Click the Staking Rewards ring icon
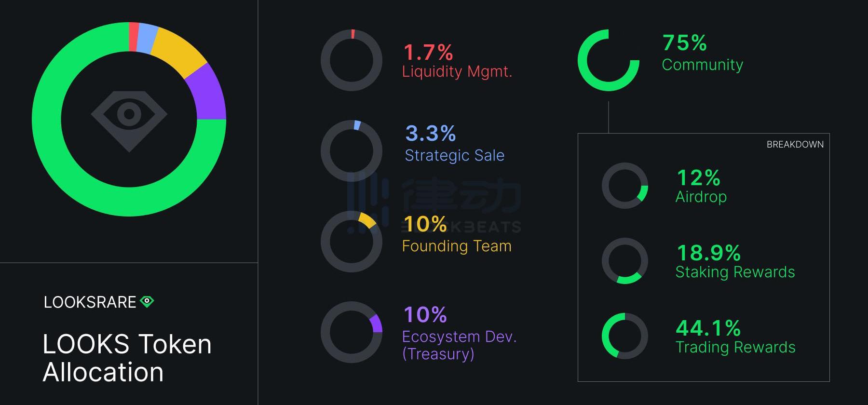This screenshot has width=868, height=405. point(625,261)
